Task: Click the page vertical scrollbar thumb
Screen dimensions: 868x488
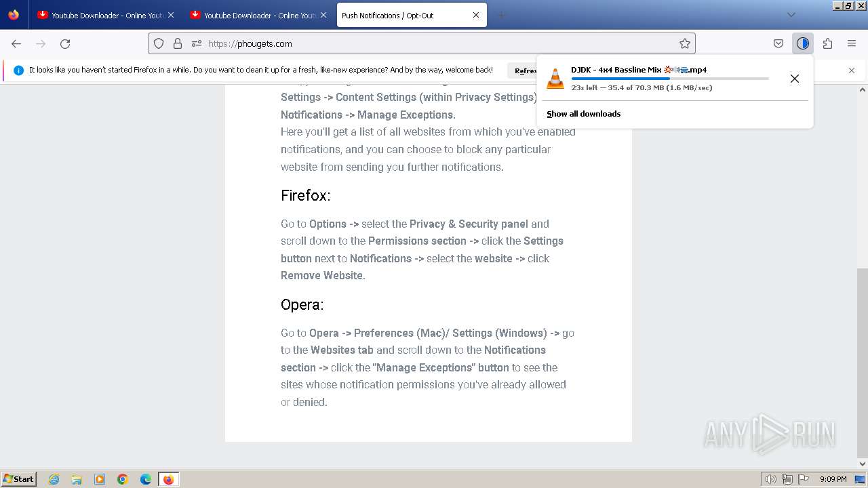Action: pyautogui.click(x=863, y=363)
